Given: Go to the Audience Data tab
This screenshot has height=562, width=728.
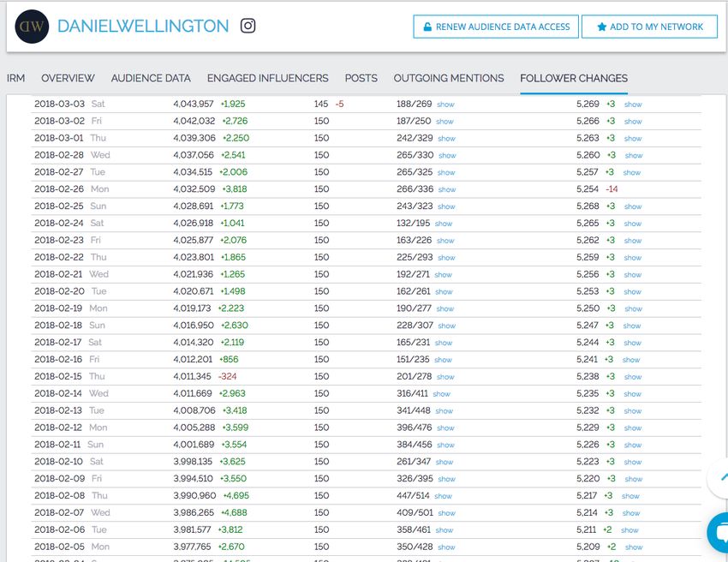Looking at the screenshot, I should [151, 78].
